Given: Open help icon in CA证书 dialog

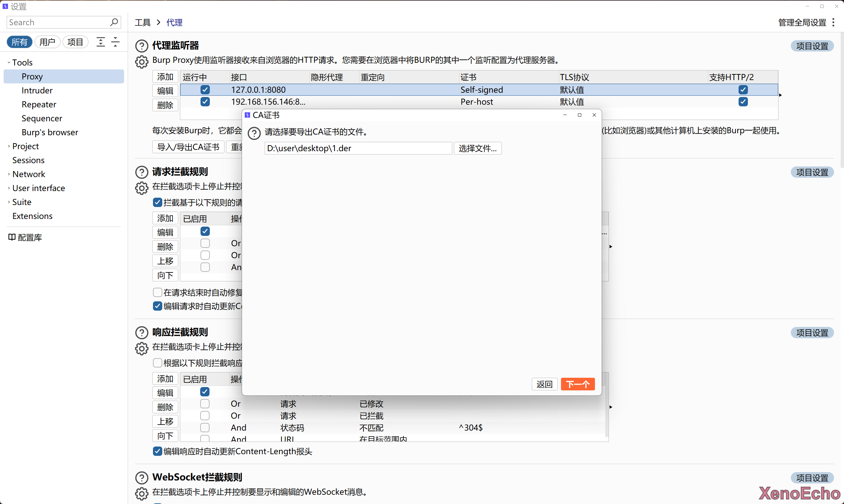Looking at the screenshot, I should coord(254,133).
